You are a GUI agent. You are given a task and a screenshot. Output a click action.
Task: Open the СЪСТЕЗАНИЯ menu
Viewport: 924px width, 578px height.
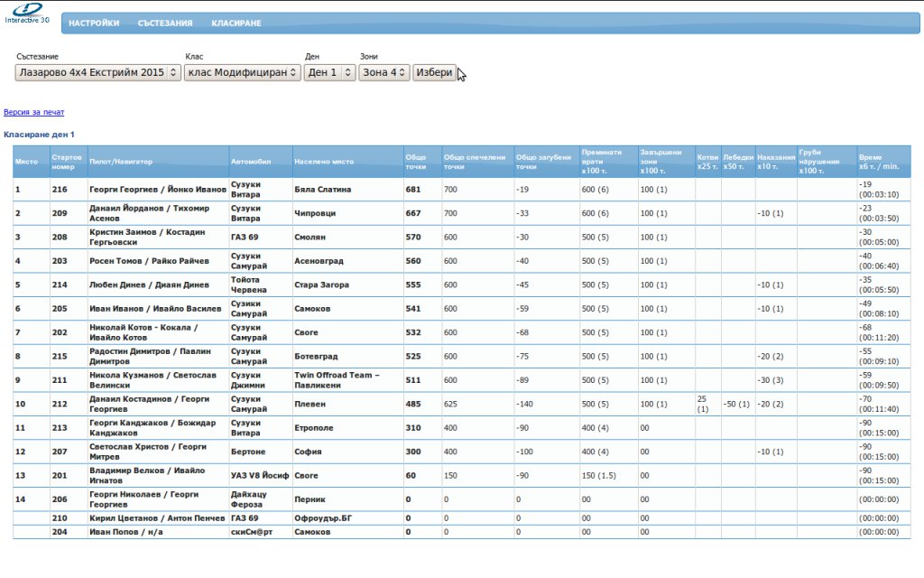(165, 23)
